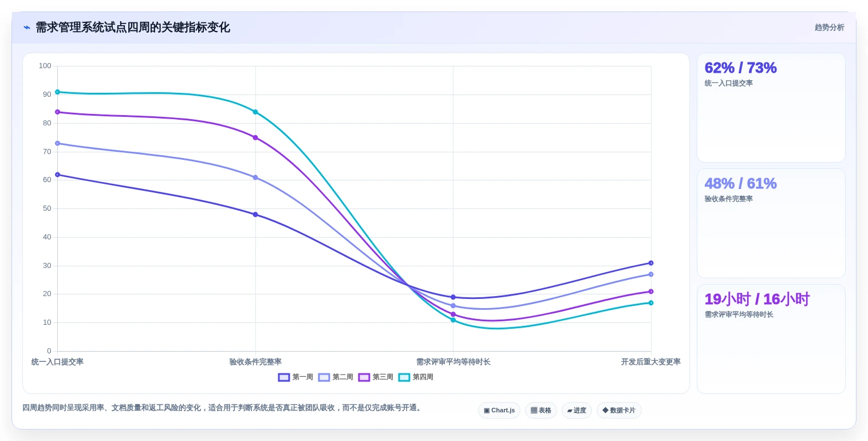Toggle the 第四周 legend item
868x441 pixels.
(x=416, y=377)
